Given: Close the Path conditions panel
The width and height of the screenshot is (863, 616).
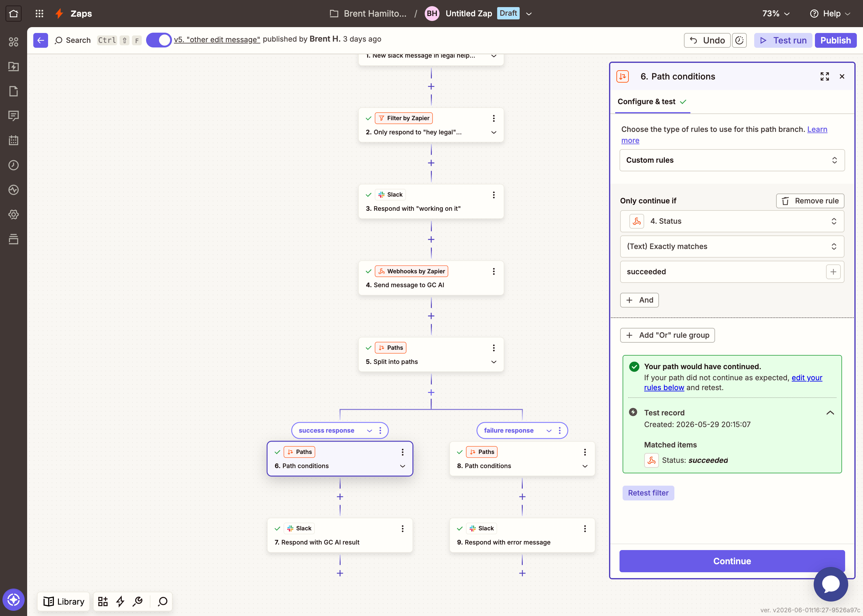Looking at the screenshot, I should tap(842, 77).
